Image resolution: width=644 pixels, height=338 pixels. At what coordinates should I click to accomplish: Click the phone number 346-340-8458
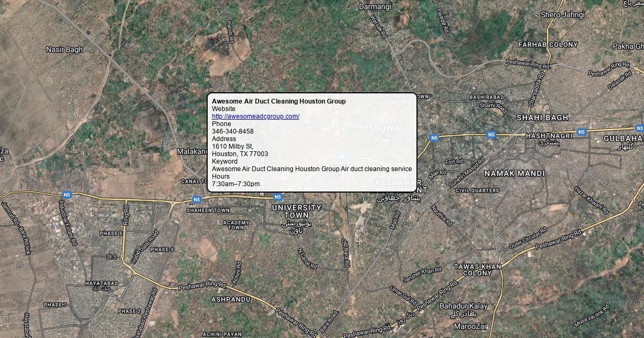coord(233,131)
